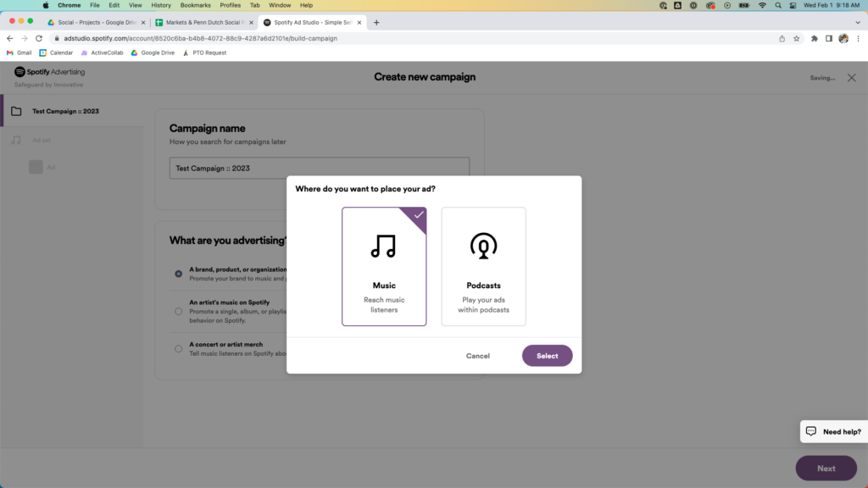The height and width of the screenshot is (488, 868).
Task: Open the Apple menu
Action: pyautogui.click(x=46, y=5)
